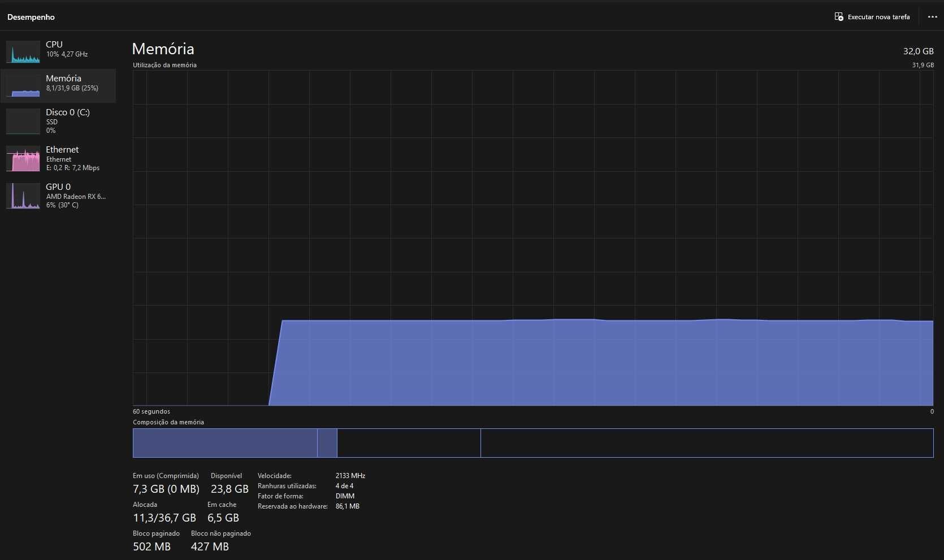Click the 31,9 GB graph maximum label
The height and width of the screenshot is (560, 944).
tap(923, 65)
